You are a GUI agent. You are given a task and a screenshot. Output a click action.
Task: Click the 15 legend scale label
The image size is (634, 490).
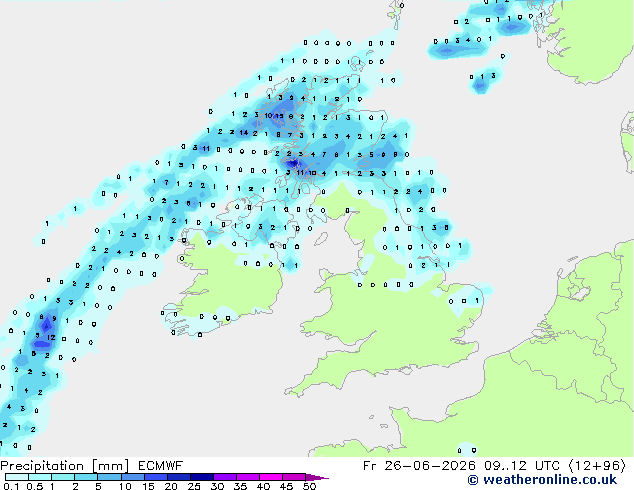pos(148,486)
